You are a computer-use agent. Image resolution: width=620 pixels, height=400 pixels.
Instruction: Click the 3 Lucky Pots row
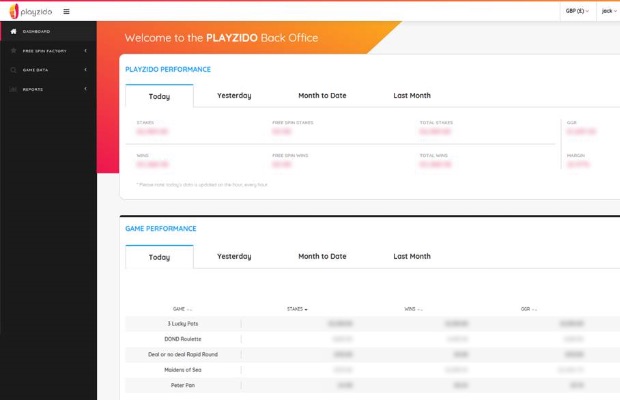[372, 324]
